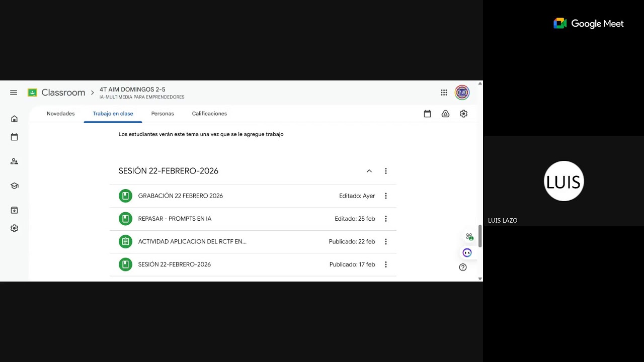This screenshot has height=362, width=644.
Task: Click the Classroom logo icon
Action: (32, 93)
